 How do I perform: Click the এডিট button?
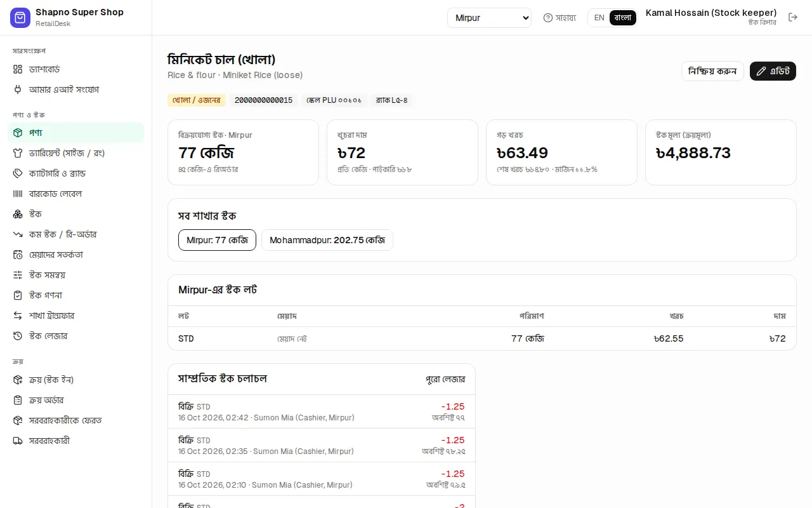(773, 71)
